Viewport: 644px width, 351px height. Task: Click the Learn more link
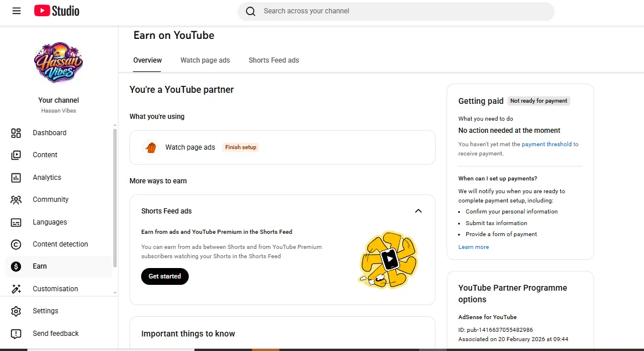(473, 247)
